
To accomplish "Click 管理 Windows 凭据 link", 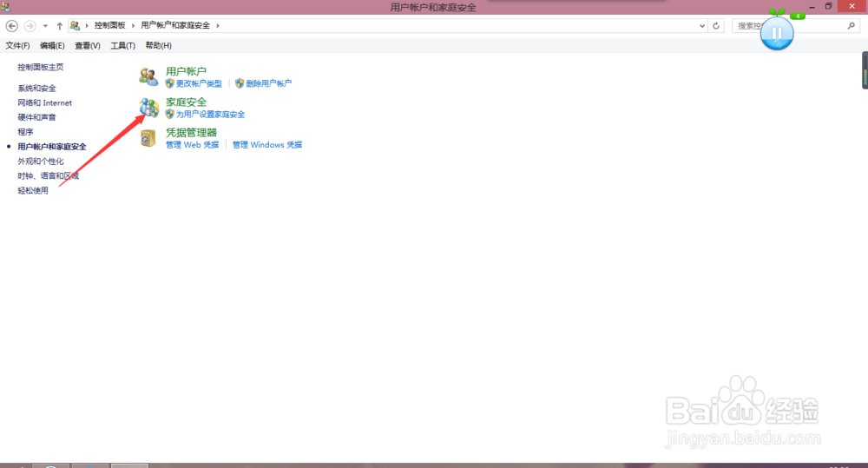I will (x=267, y=144).
